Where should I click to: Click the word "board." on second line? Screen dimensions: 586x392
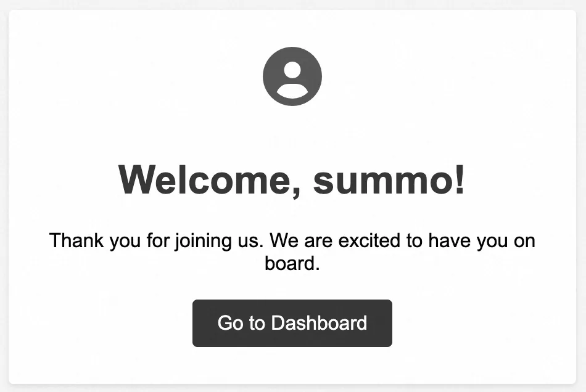click(292, 263)
